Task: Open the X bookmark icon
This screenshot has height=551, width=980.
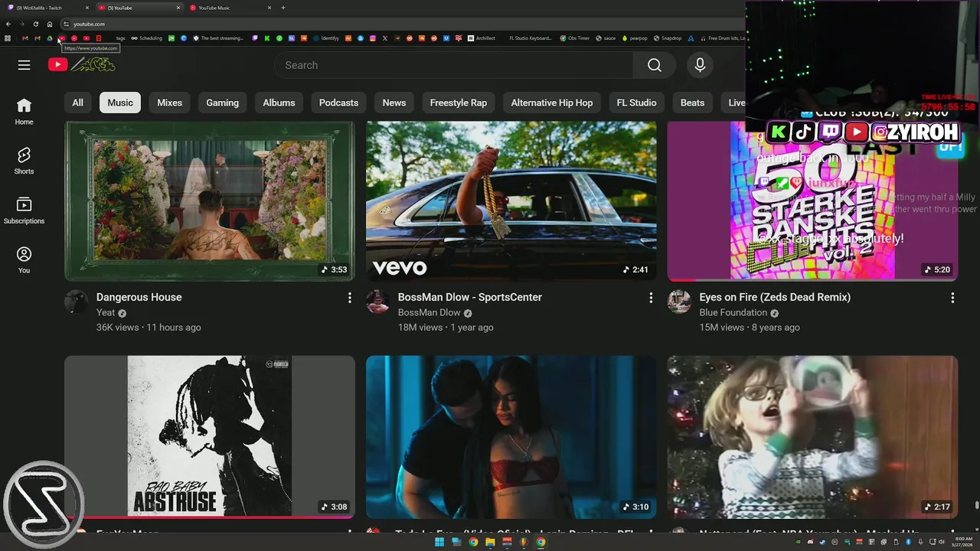Action: [x=384, y=37]
